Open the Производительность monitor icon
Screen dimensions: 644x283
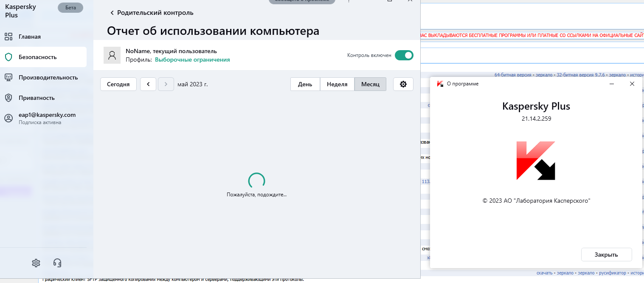8,77
